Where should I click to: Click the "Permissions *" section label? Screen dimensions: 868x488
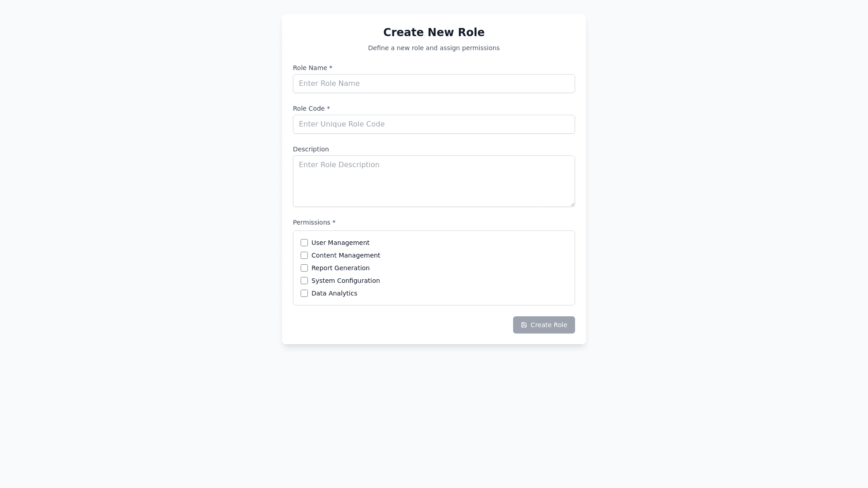coord(314,222)
